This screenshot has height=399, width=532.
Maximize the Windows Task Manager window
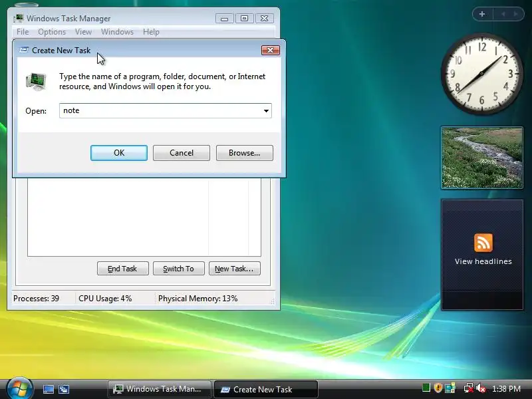pos(244,19)
